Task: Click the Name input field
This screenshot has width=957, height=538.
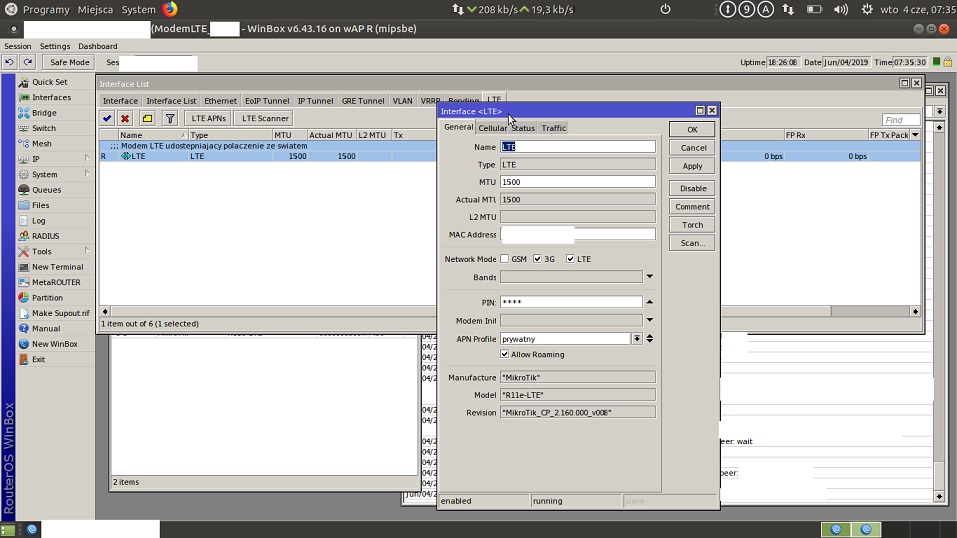Action: [577, 147]
